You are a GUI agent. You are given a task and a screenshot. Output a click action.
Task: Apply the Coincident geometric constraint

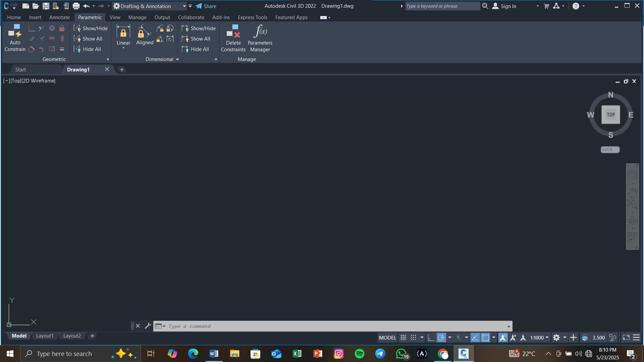coord(32,28)
